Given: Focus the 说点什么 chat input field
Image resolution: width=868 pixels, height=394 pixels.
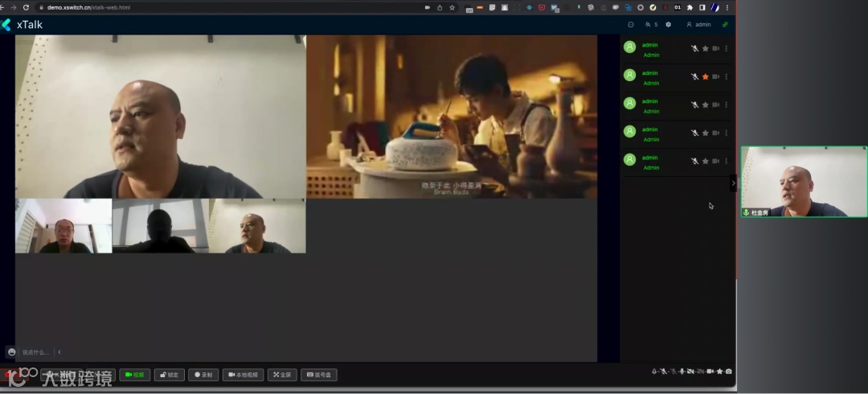Looking at the screenshot, I should click(x=36, y=352).
